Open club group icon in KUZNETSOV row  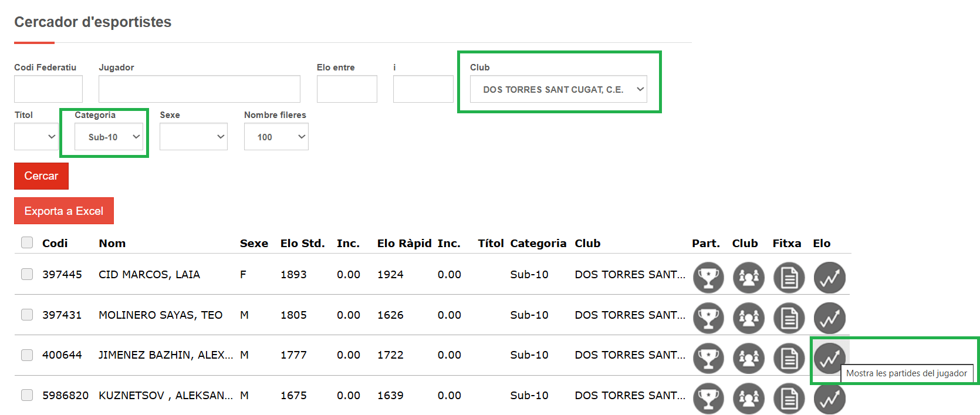pos(749,399)
